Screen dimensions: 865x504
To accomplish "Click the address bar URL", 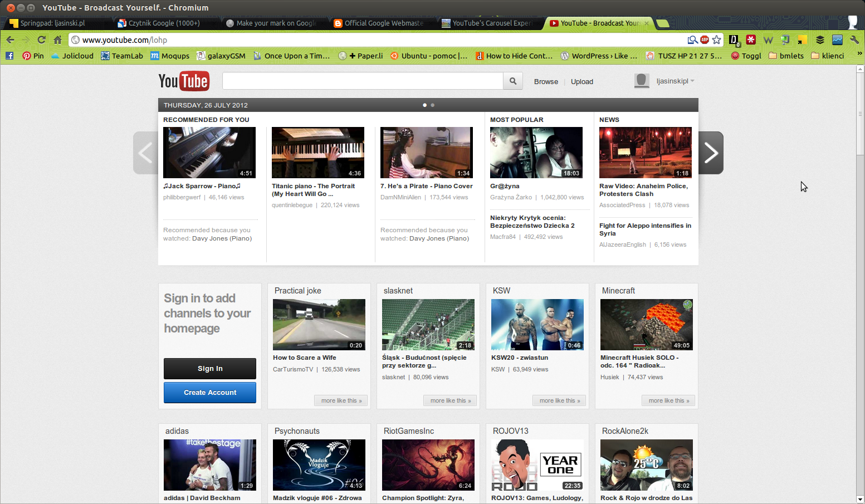I will [125, 40].
